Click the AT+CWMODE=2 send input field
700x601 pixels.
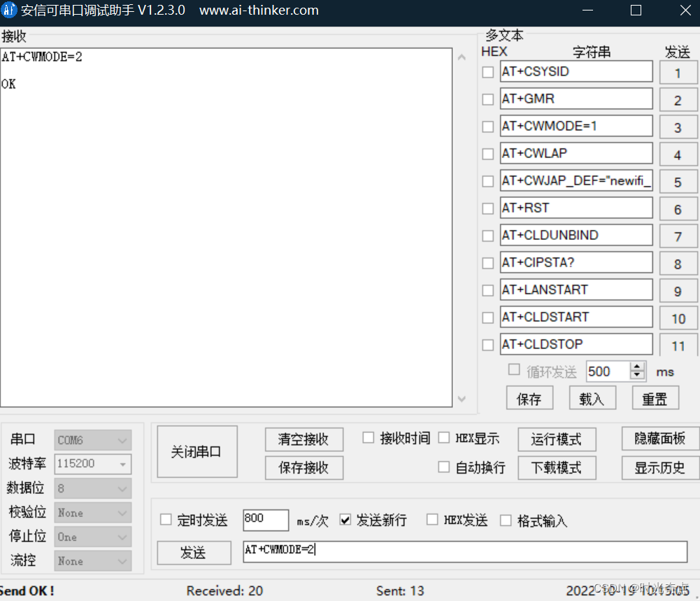[465, 551]
